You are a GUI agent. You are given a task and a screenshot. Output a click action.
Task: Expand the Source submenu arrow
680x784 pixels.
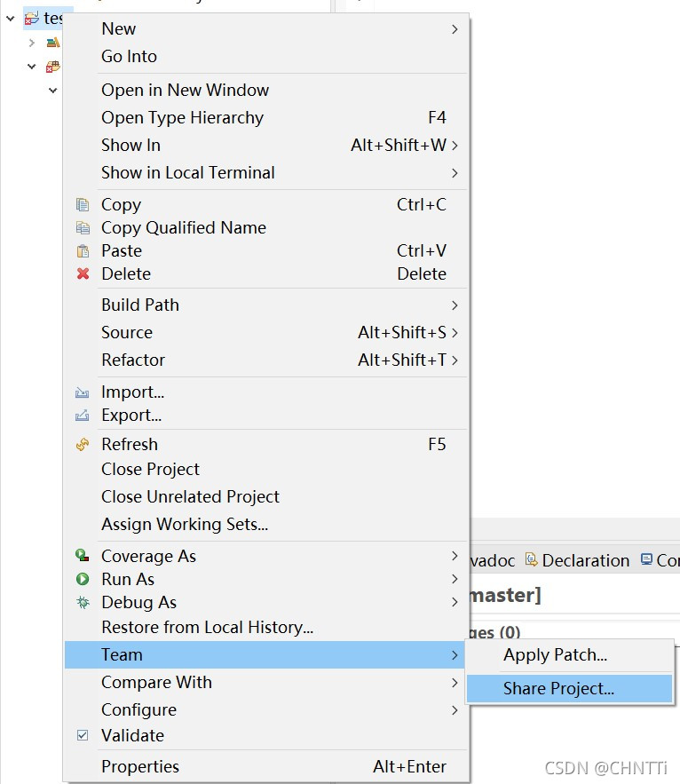pyautogui.click(x=455, y=332)
